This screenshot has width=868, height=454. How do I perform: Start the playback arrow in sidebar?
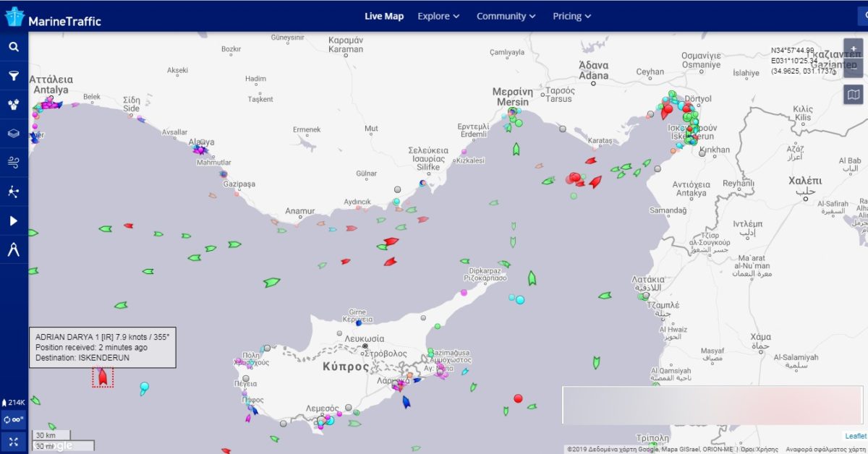14,220
